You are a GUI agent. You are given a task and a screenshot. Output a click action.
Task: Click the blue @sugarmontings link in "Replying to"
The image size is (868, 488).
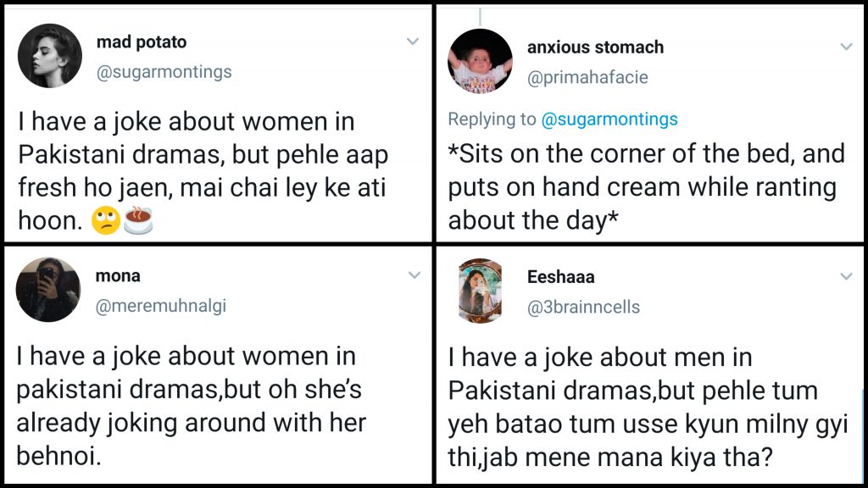609,119
